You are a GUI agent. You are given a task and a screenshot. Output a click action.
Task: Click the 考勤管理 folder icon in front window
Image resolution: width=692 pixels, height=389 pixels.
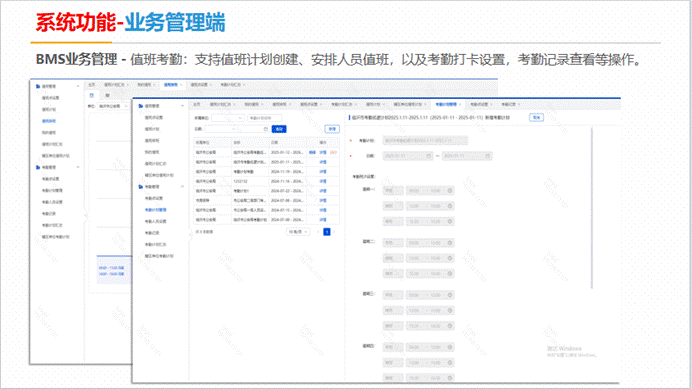tap(141, 187)
